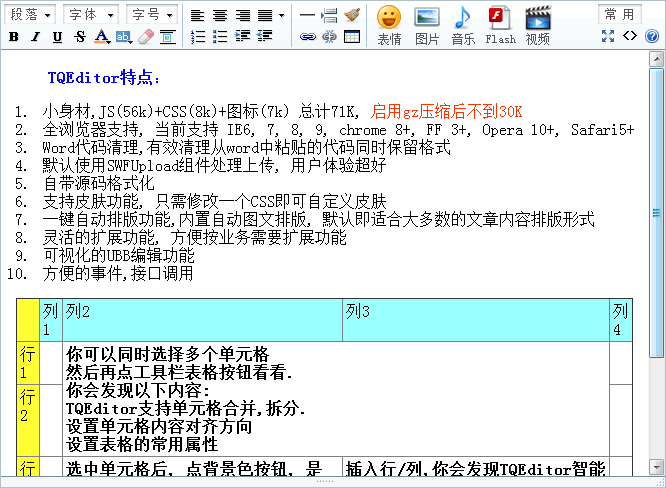Open the font color picker
The height and width of the screenshot is (488, 666).
pyautogui.click(x=102, y=37)
